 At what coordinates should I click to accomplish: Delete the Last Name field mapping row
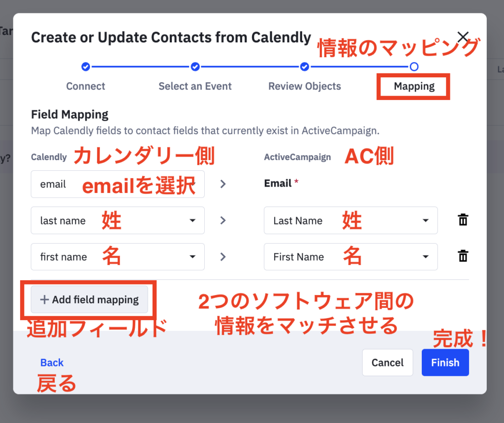tap(463, 220)
